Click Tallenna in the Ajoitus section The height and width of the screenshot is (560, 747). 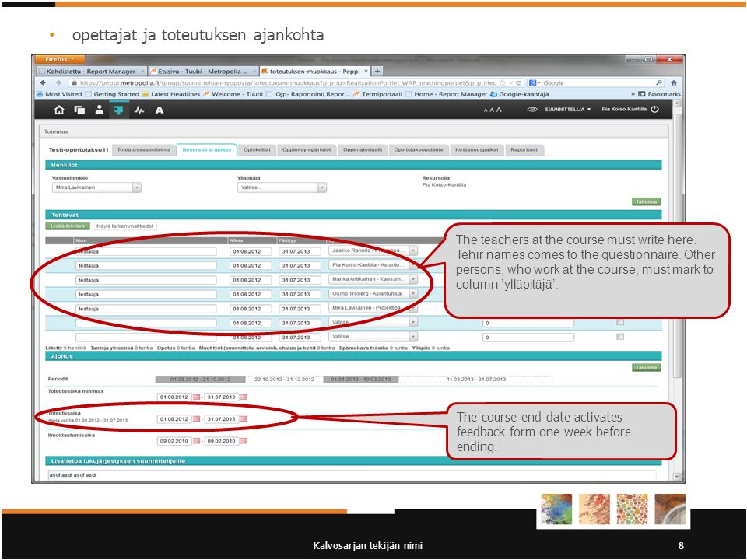[x=646, y=368]
